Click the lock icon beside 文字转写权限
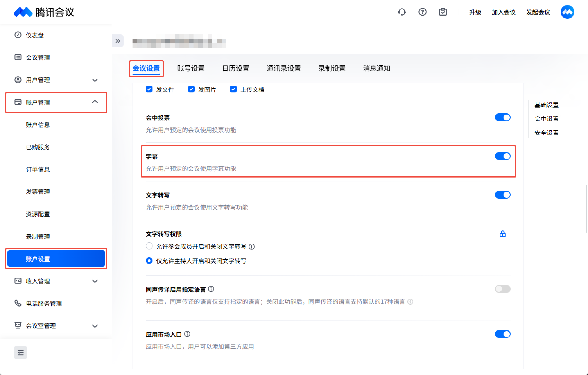The image size is (588, 375). point(502,234)
